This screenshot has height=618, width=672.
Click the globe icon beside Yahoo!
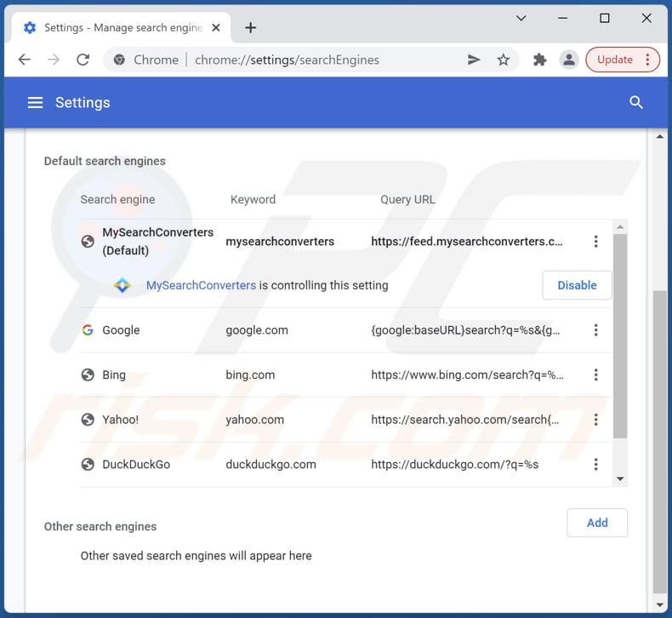(x=88, y=420)
